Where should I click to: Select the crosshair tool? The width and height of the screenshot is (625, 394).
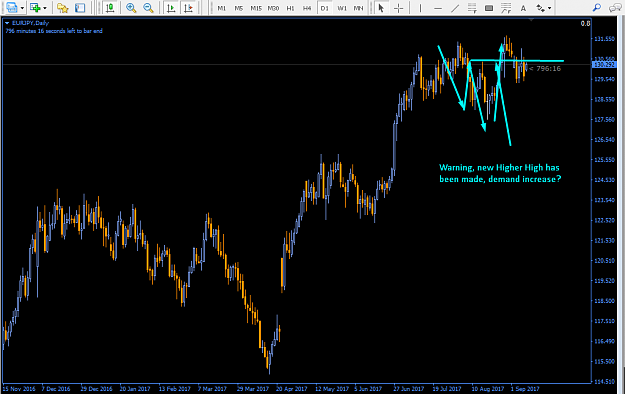click(399, 8)
